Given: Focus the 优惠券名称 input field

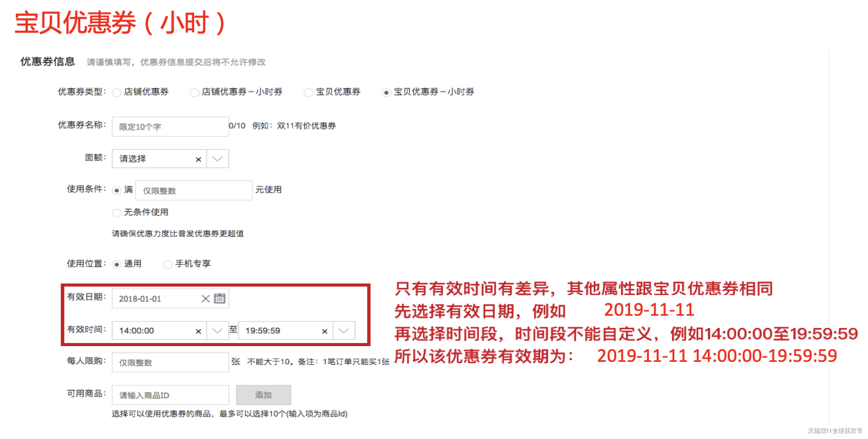Looking at the screenshot, I should tap(170, 127).
